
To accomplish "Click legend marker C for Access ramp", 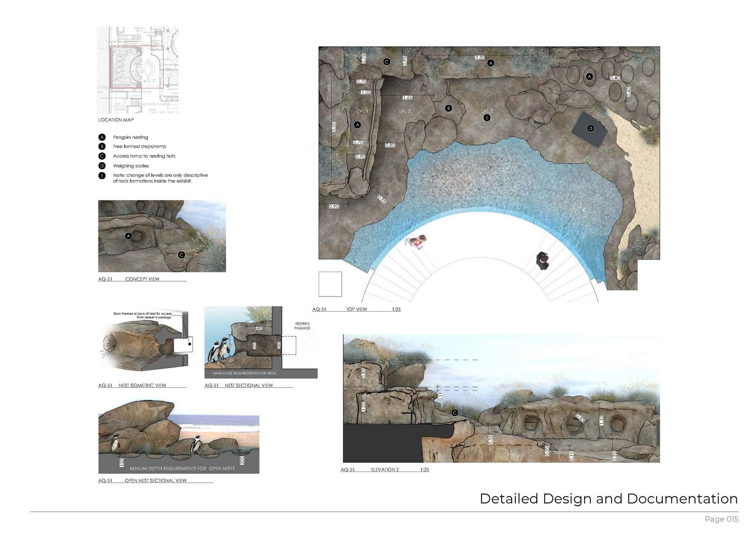I will pyautogui.click(x=102, y=156).
